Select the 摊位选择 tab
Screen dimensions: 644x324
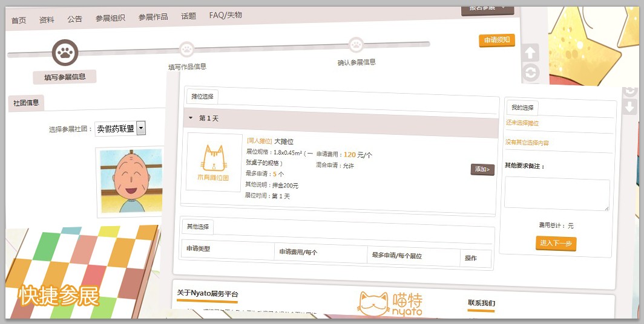pyautogui.click(x=203, y=97)
